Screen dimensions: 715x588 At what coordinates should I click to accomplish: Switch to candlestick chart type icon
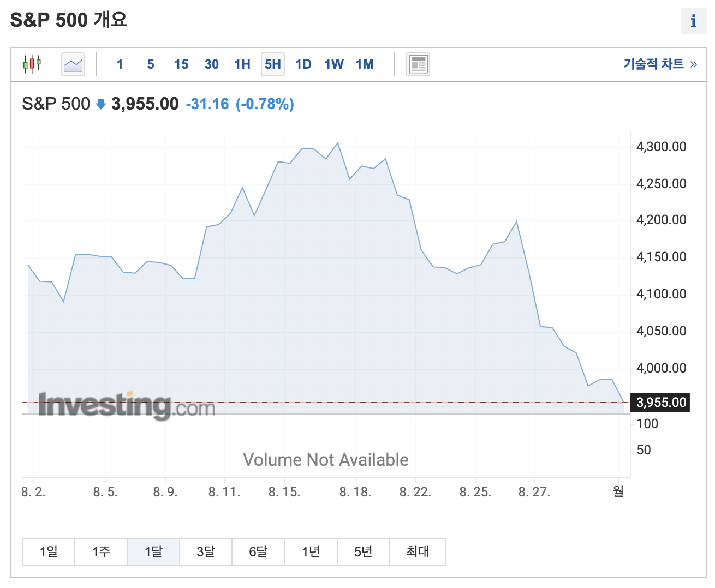(x=32, y=64)
